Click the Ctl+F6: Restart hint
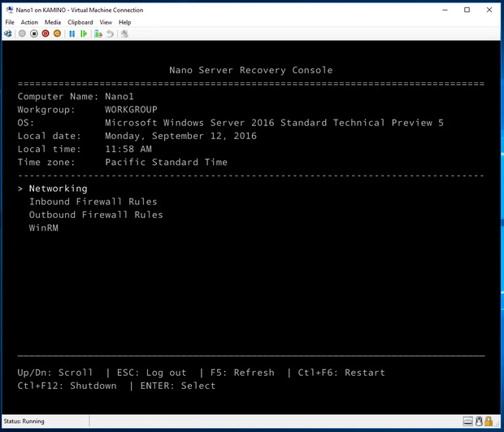504x432 pixels. [341, 373]
